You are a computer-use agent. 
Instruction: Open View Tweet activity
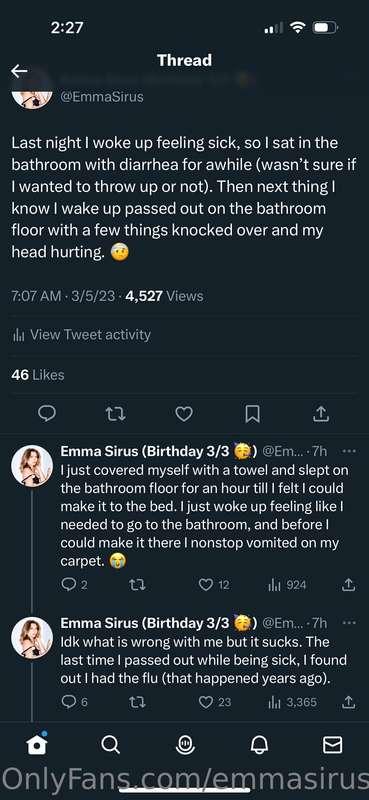[x=81, y=335]
